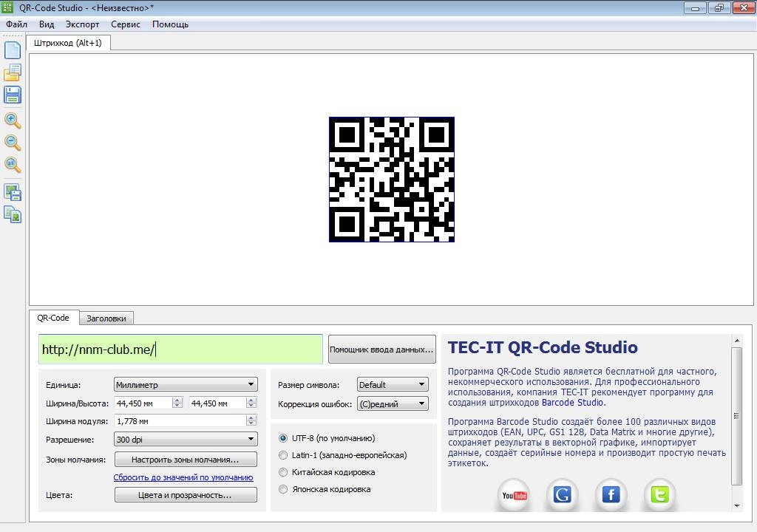Click Цвета и прозрачность button
The height and width of the screenshot is (532, 757).
coord(186,495)
